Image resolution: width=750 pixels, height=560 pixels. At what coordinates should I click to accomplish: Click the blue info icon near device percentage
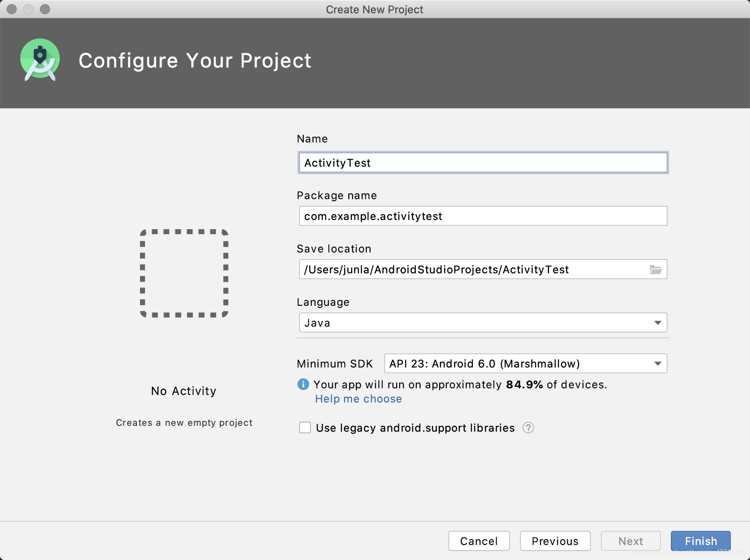(x=303, y=384)
